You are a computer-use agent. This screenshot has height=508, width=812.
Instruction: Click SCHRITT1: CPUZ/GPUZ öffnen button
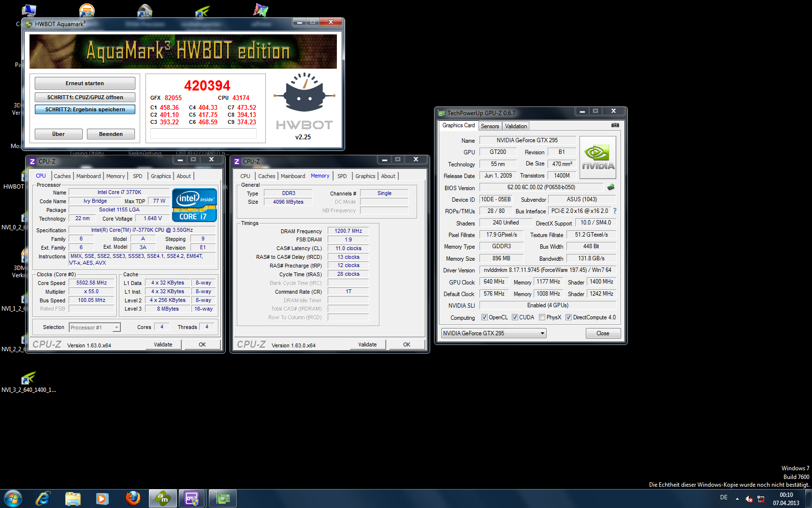coord(85,97)
